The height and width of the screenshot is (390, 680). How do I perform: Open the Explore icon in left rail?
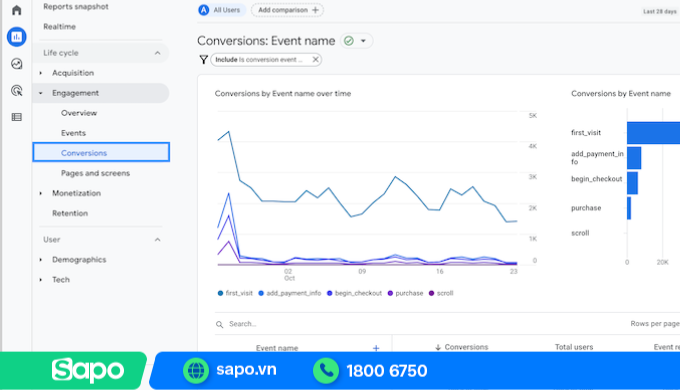(16, 64)
